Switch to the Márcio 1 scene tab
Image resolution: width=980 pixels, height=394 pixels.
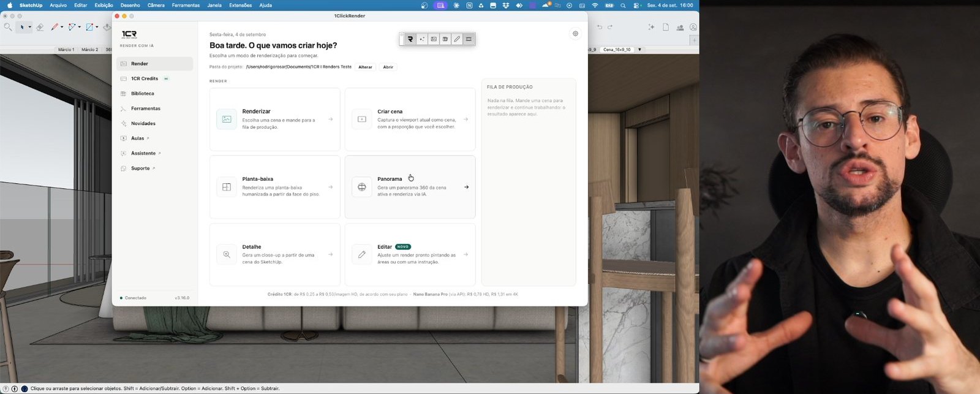(66, 50)
